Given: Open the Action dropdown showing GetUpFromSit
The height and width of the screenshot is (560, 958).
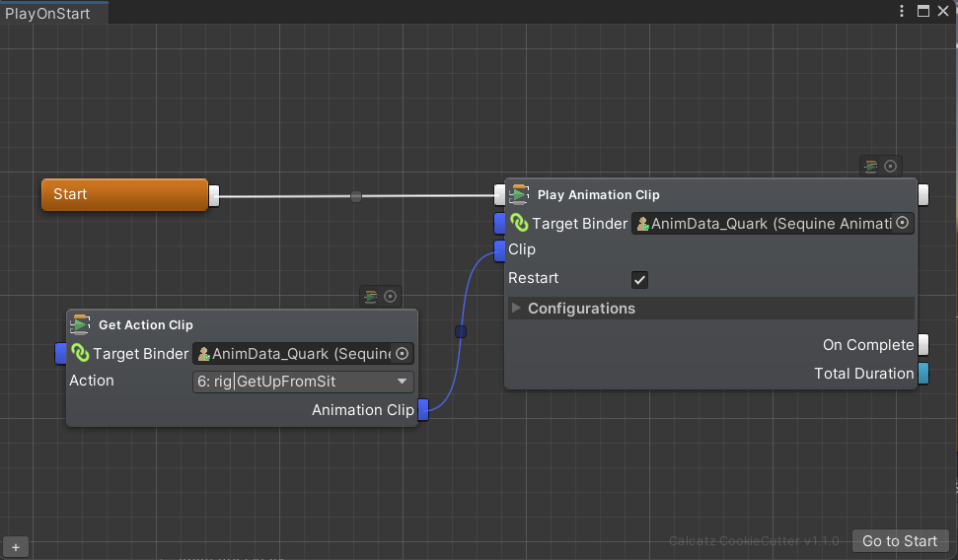Looking at the screenshot, I should [x=303, y=382].
